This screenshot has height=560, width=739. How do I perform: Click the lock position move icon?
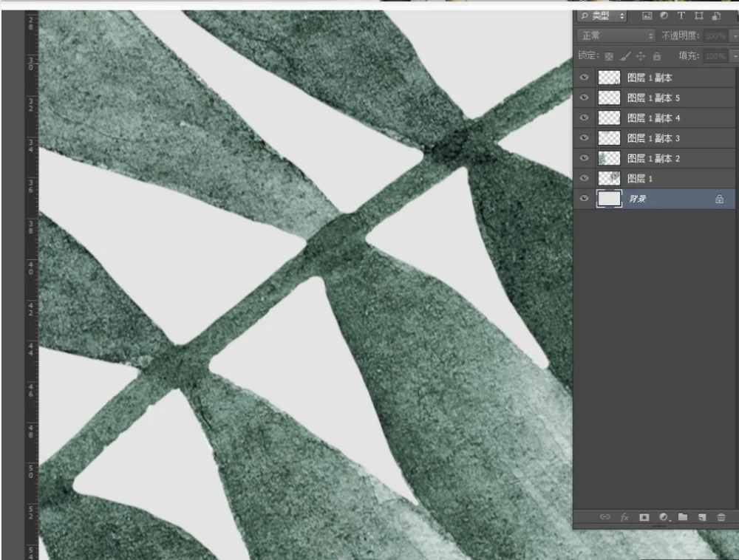(x=641, y=57)
